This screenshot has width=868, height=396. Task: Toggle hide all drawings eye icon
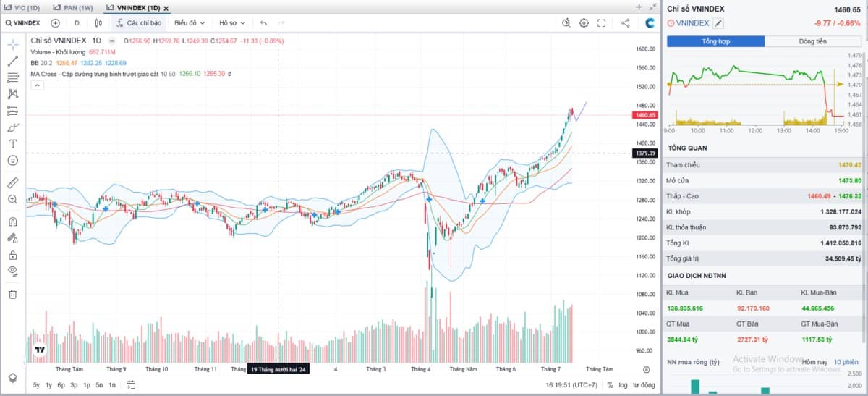[12, 271]
